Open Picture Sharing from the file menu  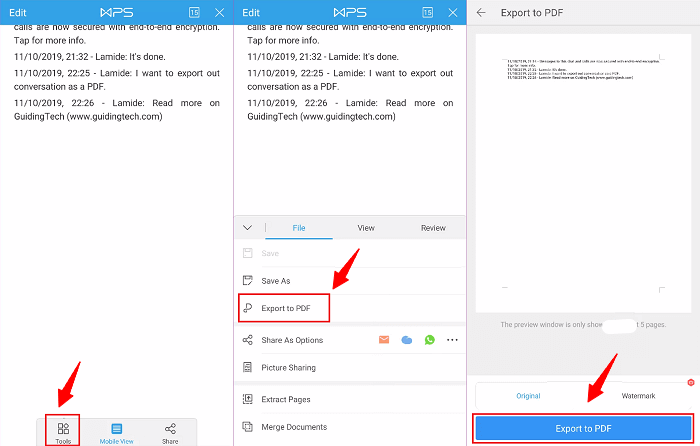[288, 368]
